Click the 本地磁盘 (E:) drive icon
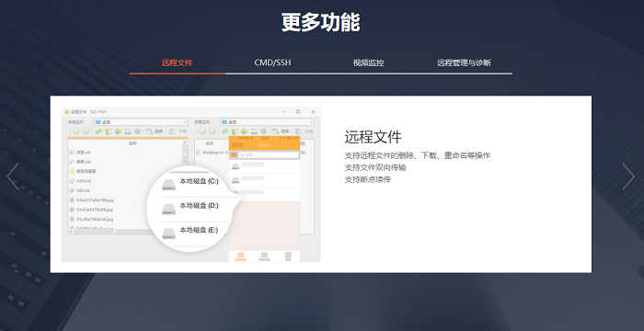The height and width of the screenshot is (331, 644). (168, 234)
